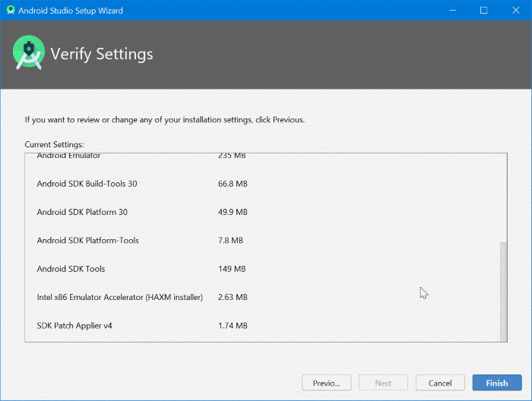Click the settings list scrollbar thumb
The width and height of the screenshot is (532, 401).
503,292
